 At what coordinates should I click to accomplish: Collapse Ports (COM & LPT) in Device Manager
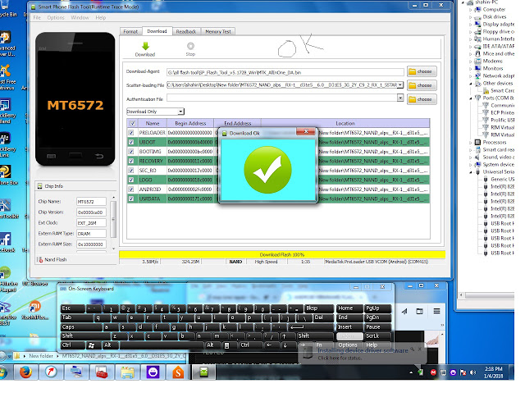pyautogui.click(x=470, y=98)
